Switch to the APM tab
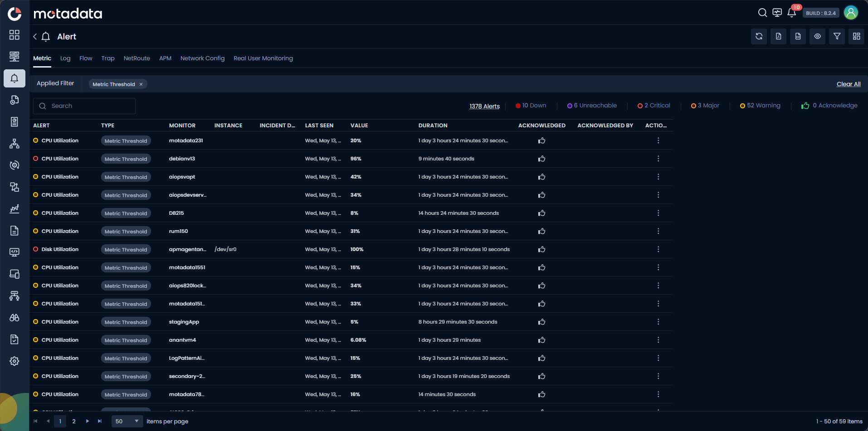Viewport: 868px width, 431px height. point(165,58)
